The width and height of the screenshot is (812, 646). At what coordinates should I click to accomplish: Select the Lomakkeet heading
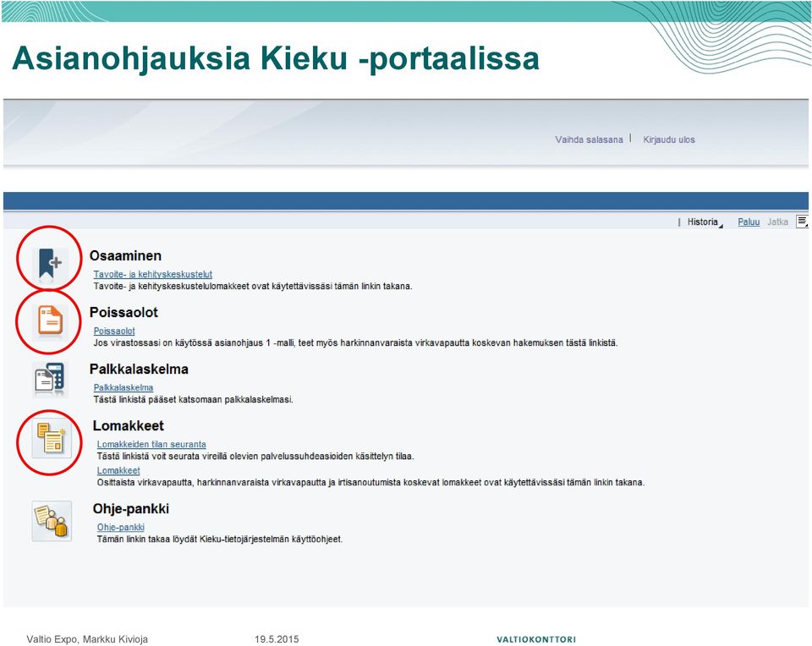tap(128, 425)
